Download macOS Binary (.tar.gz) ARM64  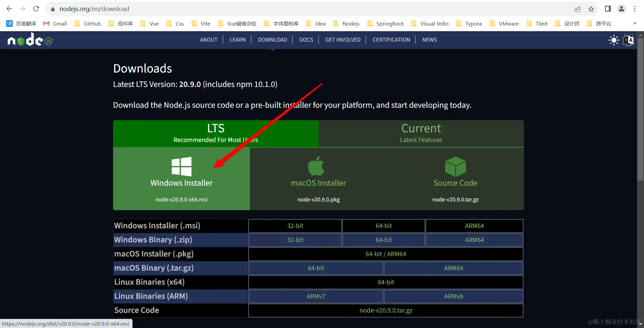tap(453, 268)
